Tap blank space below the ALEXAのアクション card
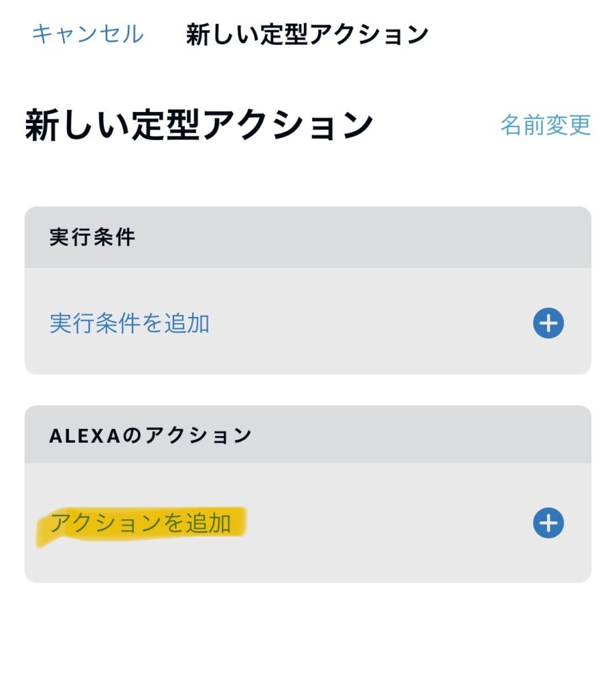616x686 pixels. (308, 633)
